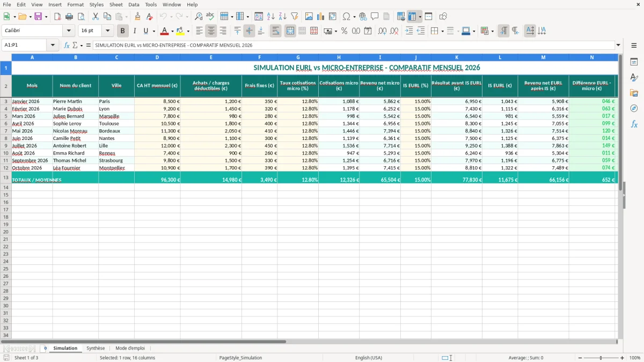Screen dimensions: 644x362
Task: Clear direct formatting icon
Action: (x=149, y=17)
